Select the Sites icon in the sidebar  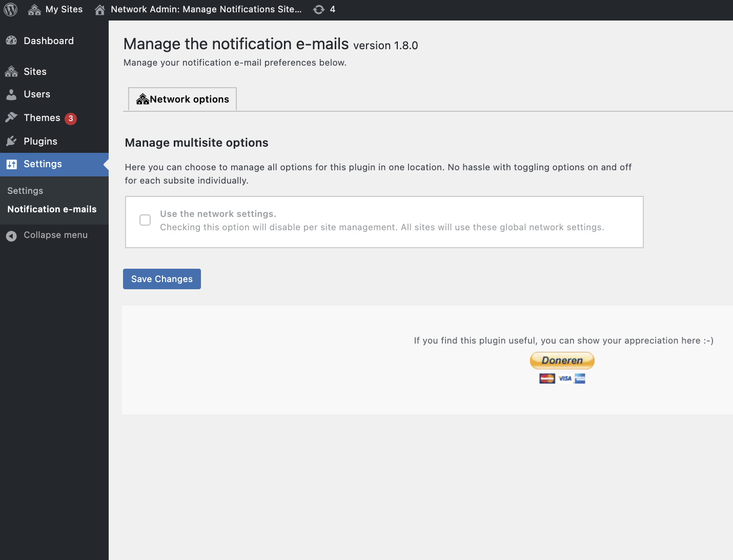pos(12,71)
